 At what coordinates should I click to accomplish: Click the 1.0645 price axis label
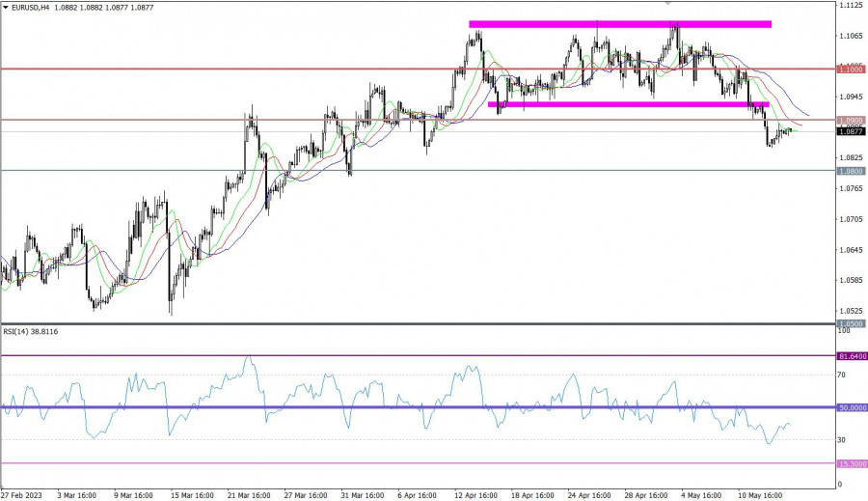(x=851, y=249)
